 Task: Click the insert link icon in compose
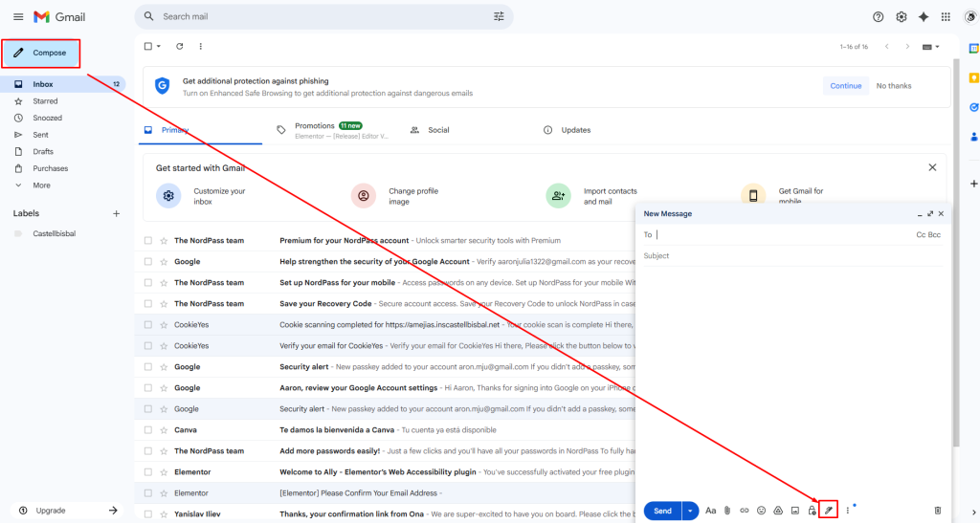[744, 511]
